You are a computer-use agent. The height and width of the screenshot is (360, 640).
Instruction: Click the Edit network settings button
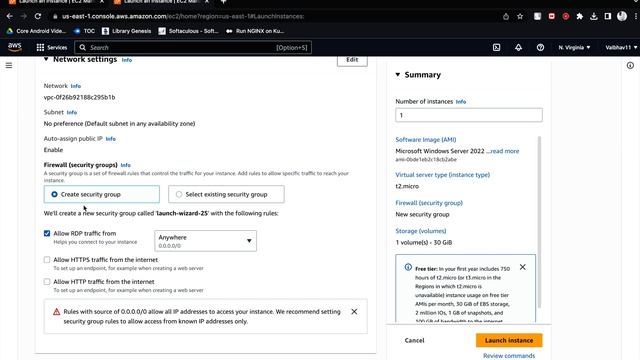[x=352, y=60]
